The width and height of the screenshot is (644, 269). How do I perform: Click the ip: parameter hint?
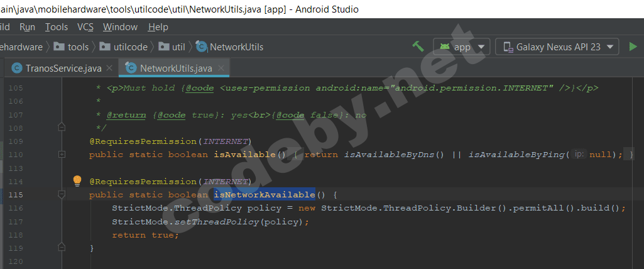tap(579, 155)
